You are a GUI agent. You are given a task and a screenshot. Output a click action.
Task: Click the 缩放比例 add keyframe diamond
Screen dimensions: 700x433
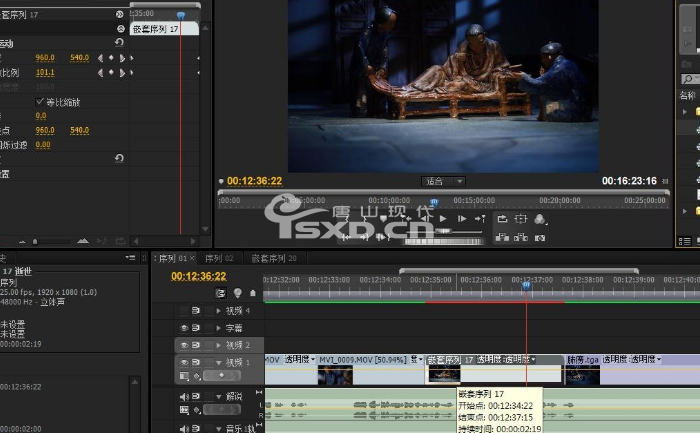(x=111, y=72)
